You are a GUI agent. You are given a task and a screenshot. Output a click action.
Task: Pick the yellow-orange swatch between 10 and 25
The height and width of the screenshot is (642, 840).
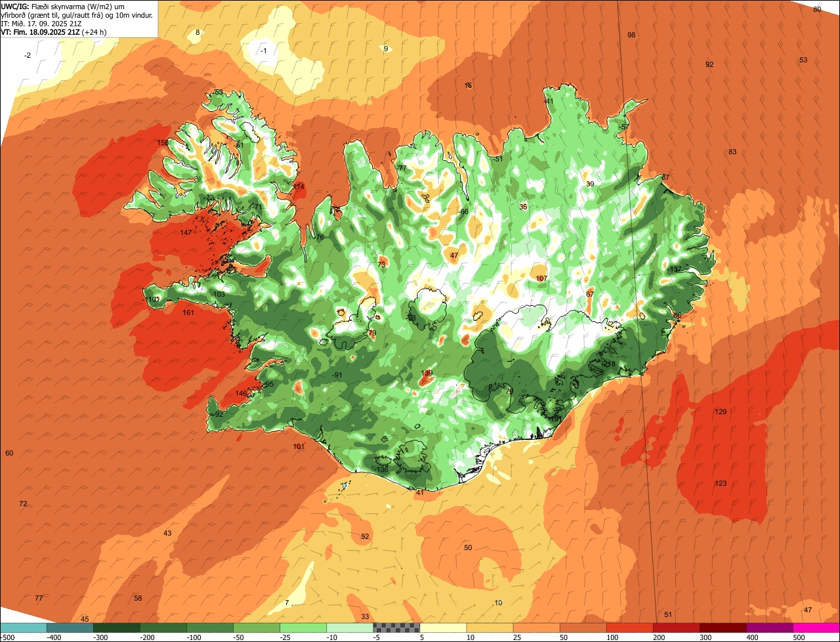(490, 628)
